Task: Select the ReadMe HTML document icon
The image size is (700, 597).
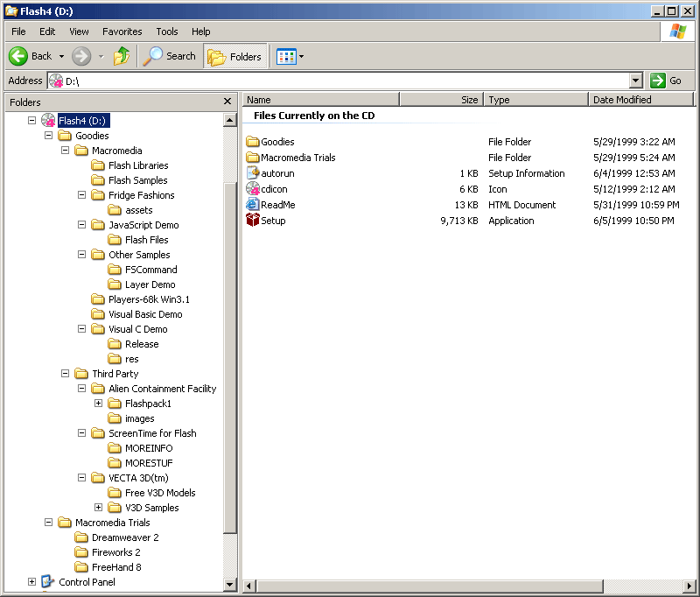Action: 253,205
